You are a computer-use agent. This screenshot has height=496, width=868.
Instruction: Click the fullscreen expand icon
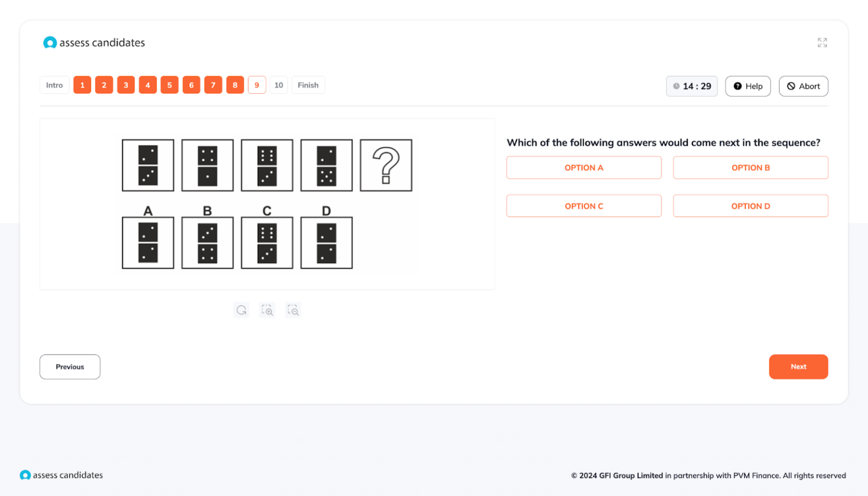pyautogui.click(x=822, y=42)
